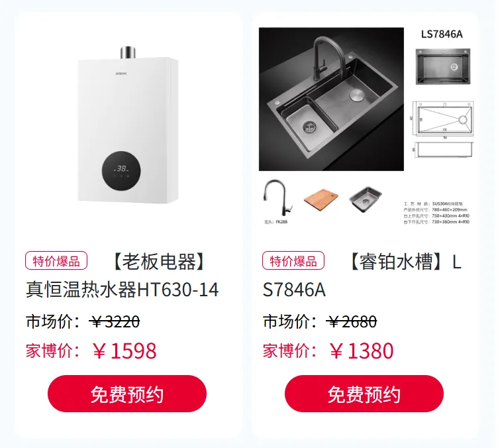The width and height of the screenshot is (498, 448).
Task: Click the sink specification text block
Action: pos(436,213)
